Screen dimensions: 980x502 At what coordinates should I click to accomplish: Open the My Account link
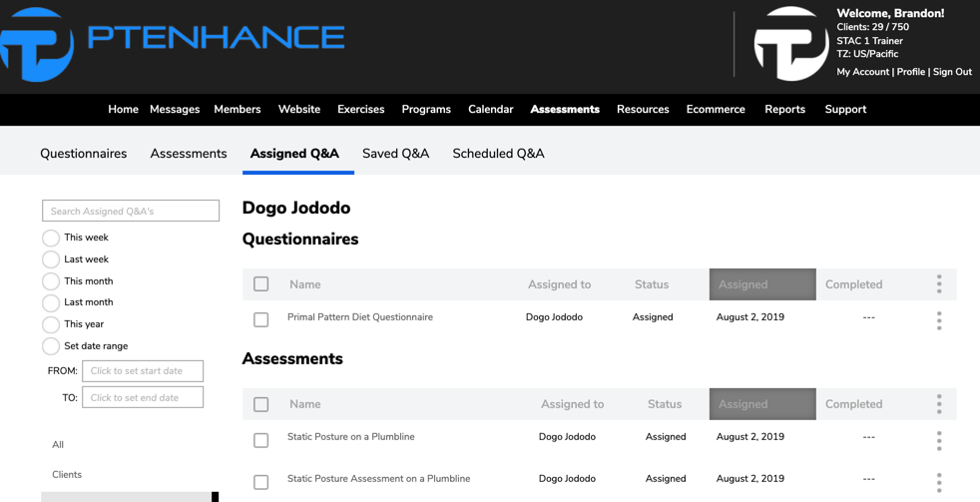click(862, 72)
